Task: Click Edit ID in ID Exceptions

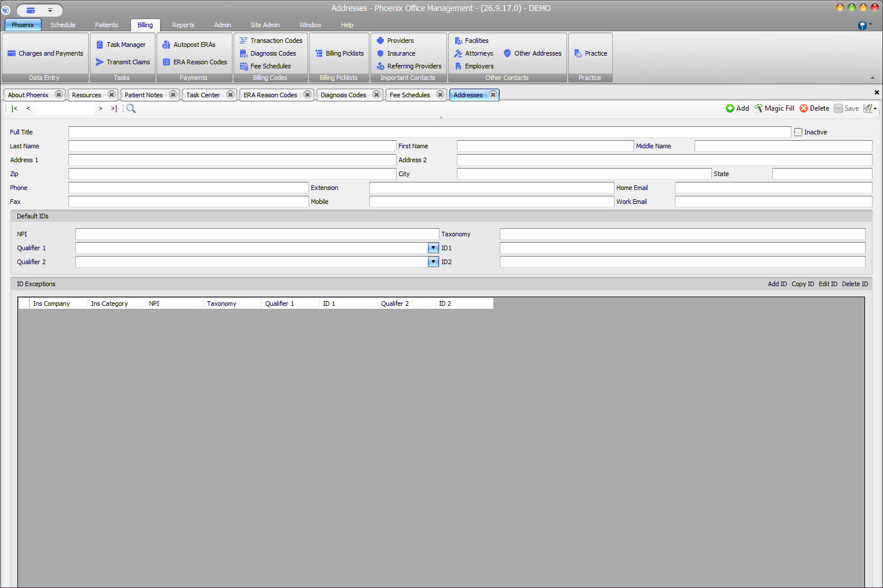Action: (x=828, y=284)
